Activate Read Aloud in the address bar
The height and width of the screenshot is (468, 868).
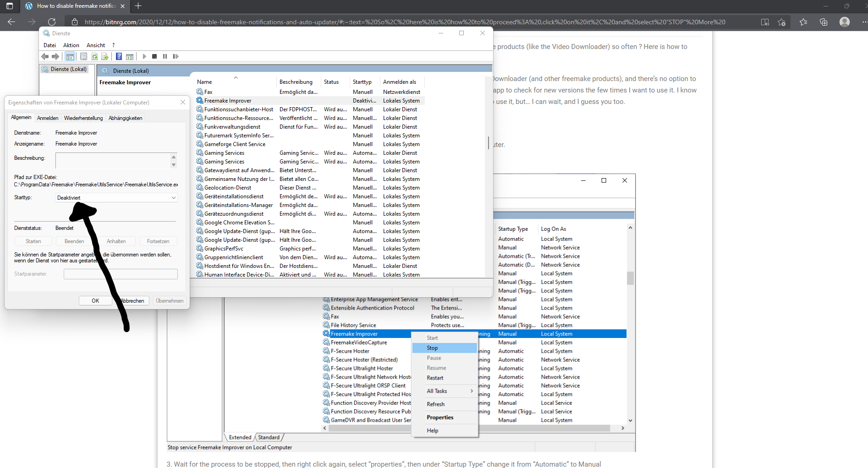click(765, 22)
